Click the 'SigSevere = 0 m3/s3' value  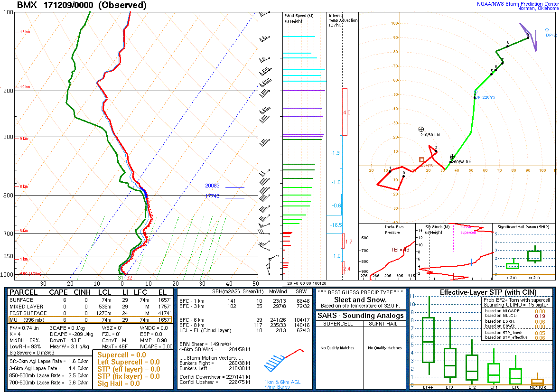tap(32, 352)
